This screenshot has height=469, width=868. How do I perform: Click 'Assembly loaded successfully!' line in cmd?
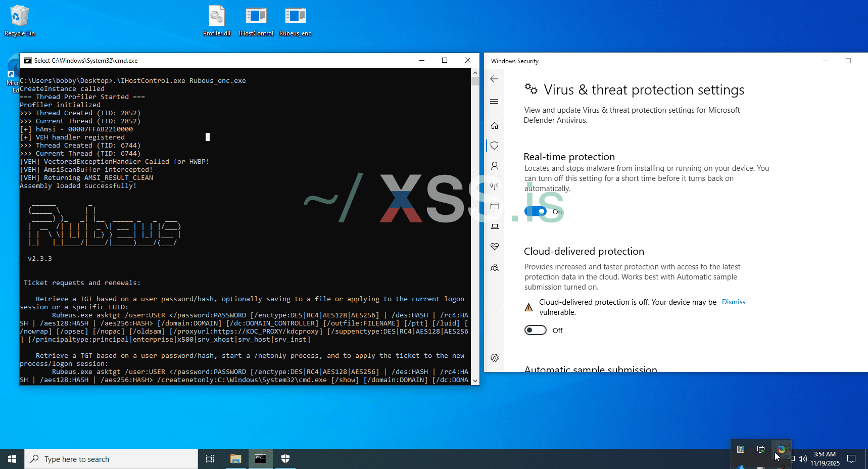click(x=78, y=186)
